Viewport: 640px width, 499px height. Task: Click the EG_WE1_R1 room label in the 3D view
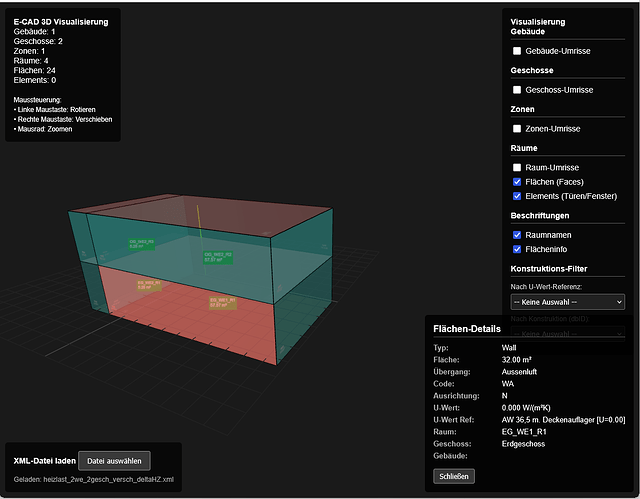tap(223, 300)
